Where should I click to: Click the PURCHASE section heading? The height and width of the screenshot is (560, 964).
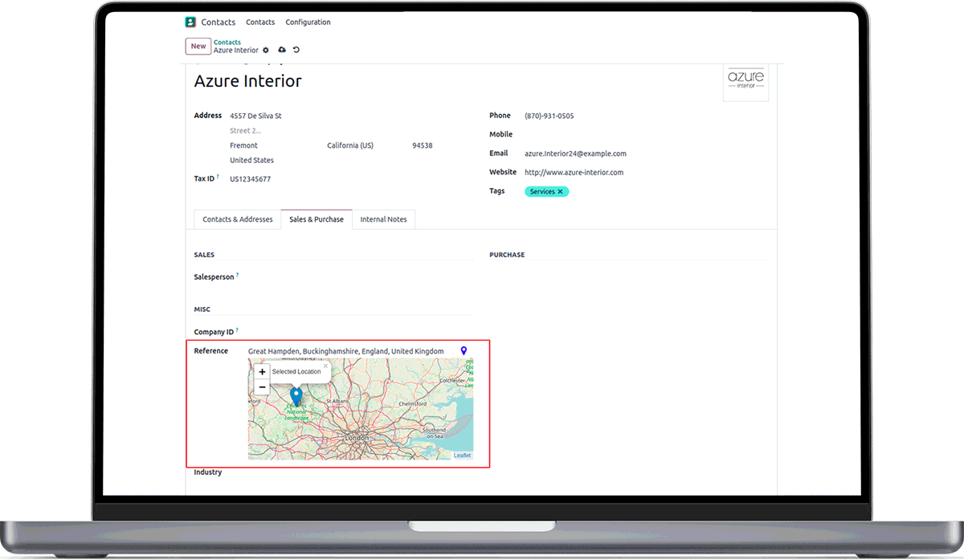pyautogui.click(x=507, y=255)
